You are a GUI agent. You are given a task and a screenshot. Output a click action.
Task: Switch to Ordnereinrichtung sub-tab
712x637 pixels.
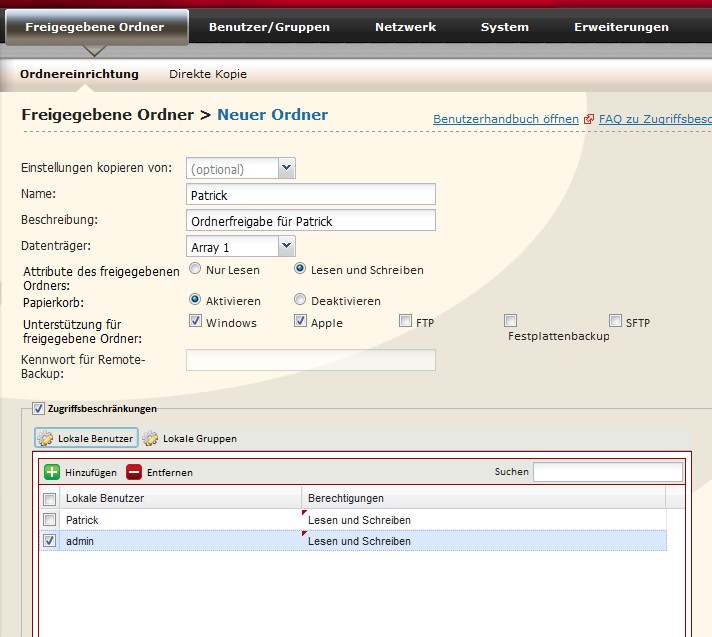point(79,74)
